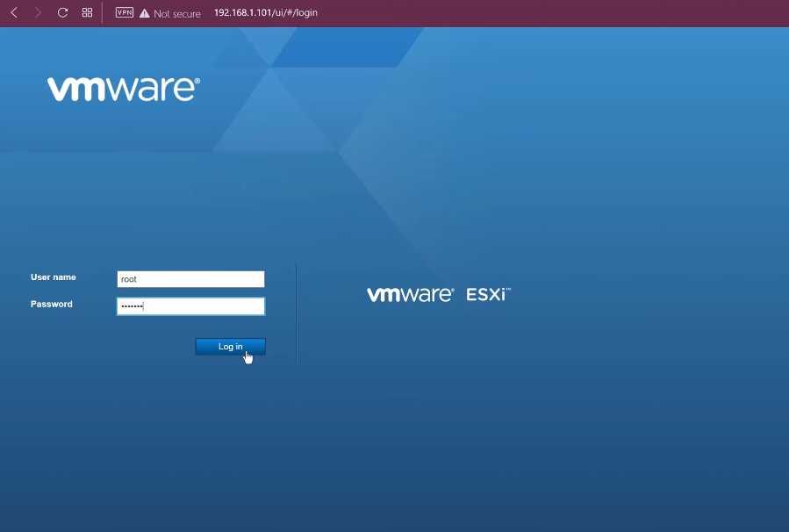
Task: Click the vertical divider beside the login form
Action: point(296,313)
